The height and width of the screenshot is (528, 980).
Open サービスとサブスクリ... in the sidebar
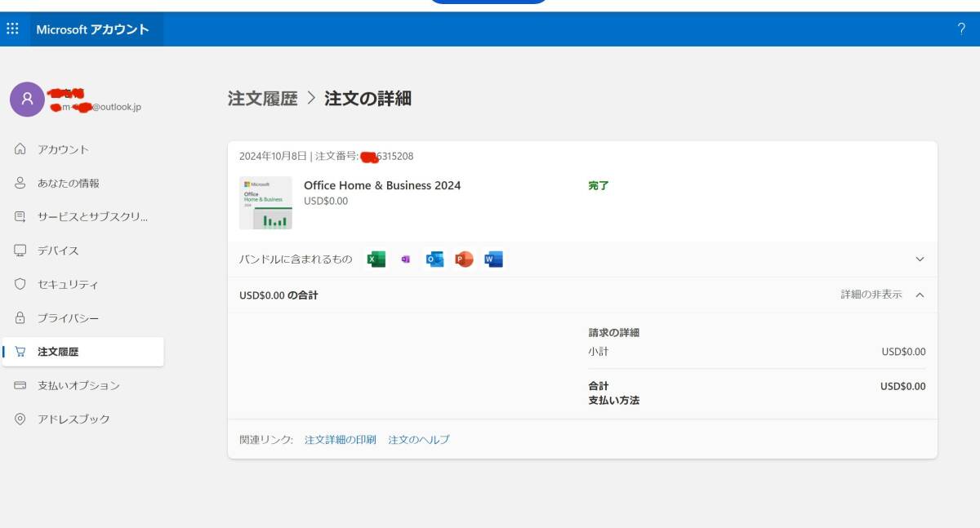coord(93,216)
